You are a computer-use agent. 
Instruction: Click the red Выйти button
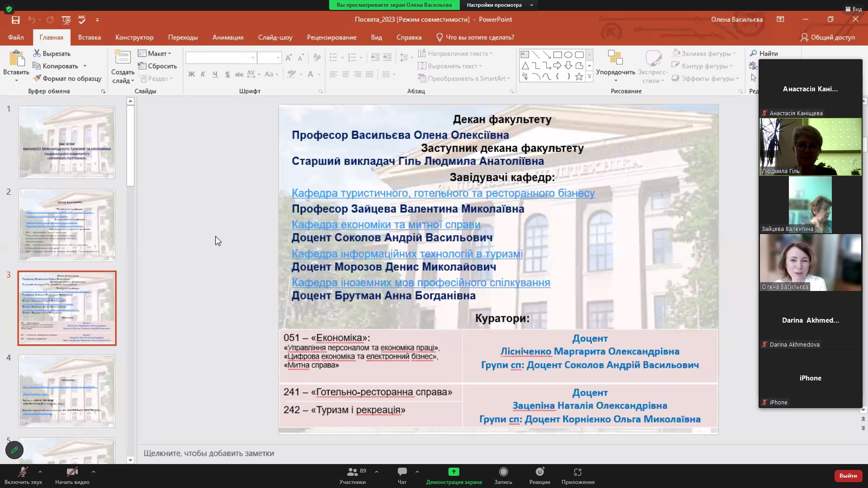pos(848,475)
